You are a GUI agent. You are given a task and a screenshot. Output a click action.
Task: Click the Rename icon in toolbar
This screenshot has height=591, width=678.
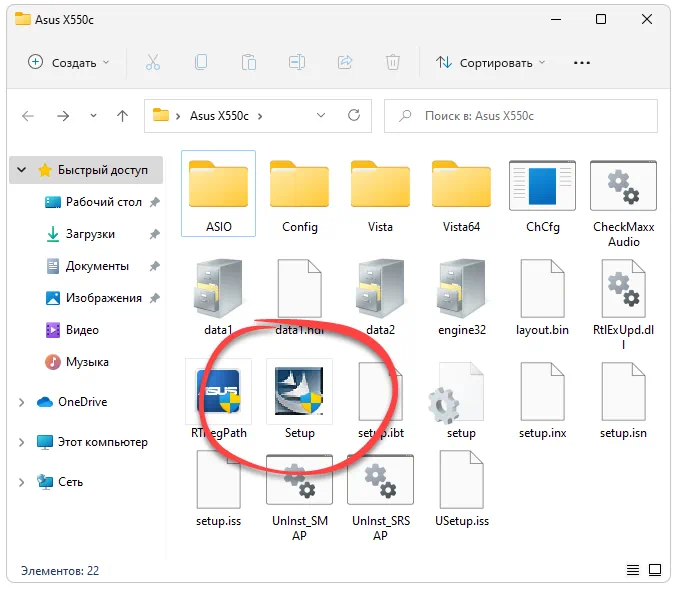[x=297, y=63]
